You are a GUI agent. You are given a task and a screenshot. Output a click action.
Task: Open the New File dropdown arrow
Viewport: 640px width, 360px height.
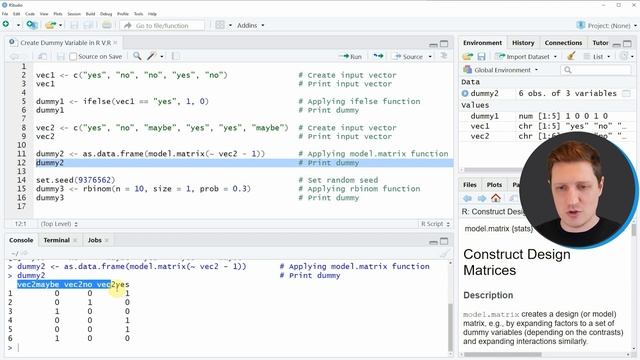pos(18,25)
